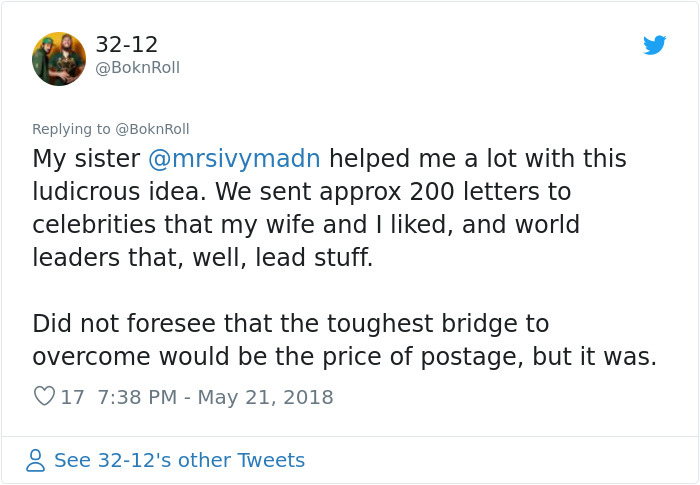
Task: Open the @mrsivymadn mention
Action: coord(235,158)
